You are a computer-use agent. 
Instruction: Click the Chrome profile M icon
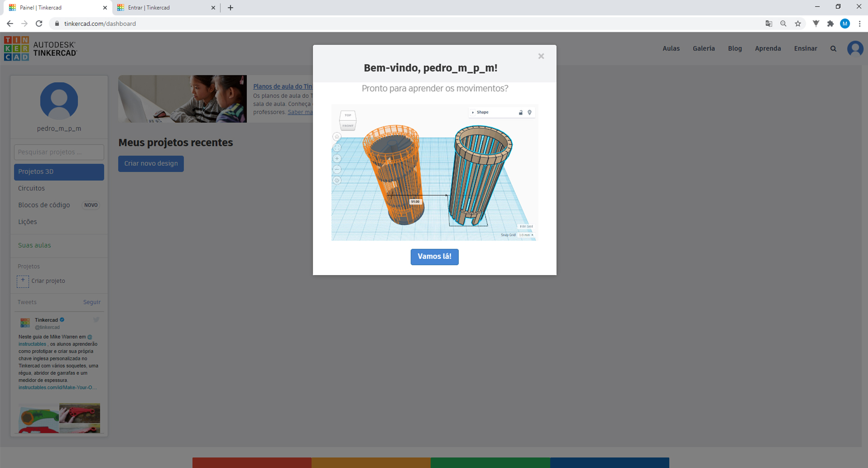coord(845,23)
